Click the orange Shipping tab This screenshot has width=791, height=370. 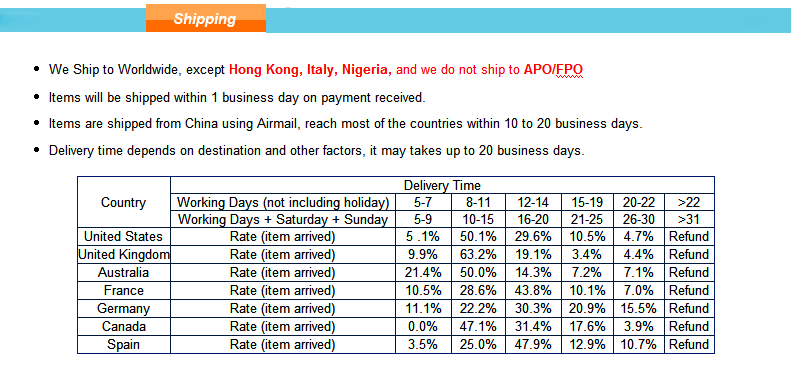pyautogui.click(x=206, y=18)
